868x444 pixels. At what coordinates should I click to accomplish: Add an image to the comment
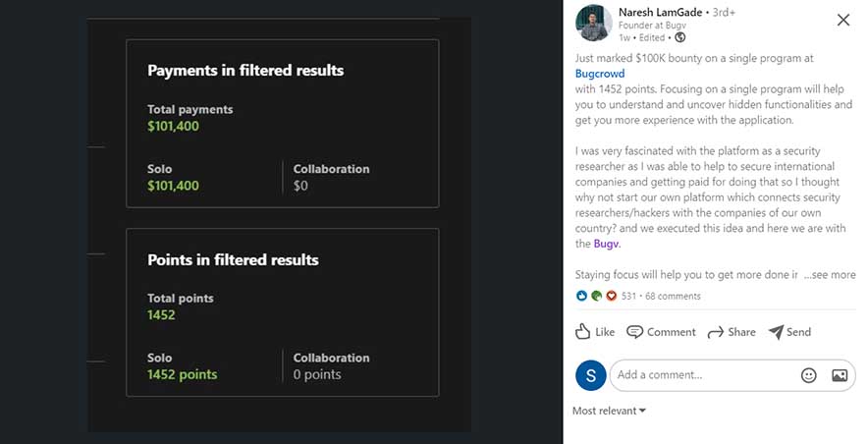coord(840,375)
